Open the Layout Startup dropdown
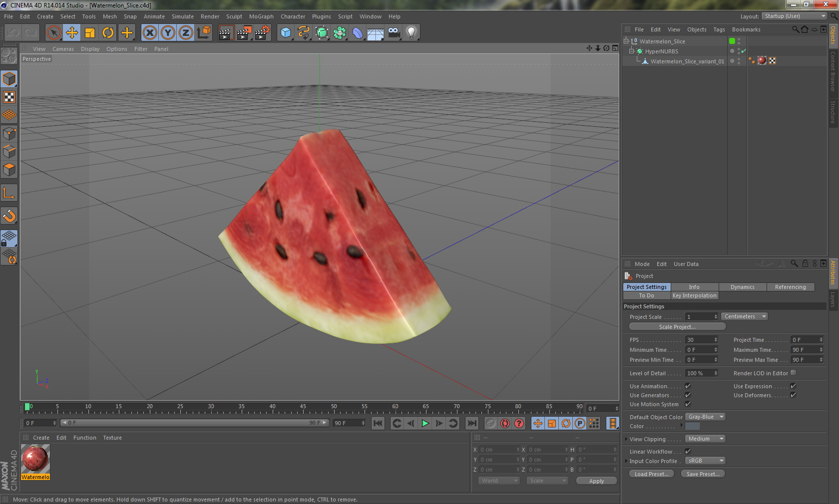This screenshot has width=839, height=504. pyautogui.click(x=795, y=16)
